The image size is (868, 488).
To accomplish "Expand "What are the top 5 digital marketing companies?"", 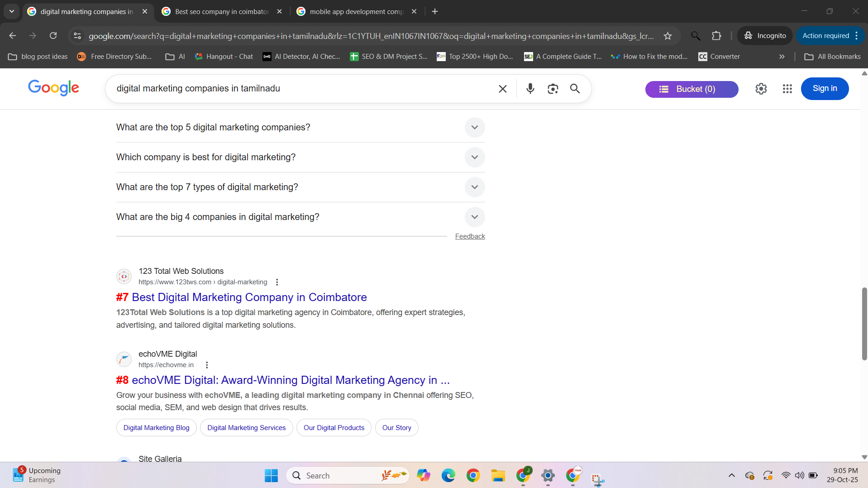I will 474,127.
